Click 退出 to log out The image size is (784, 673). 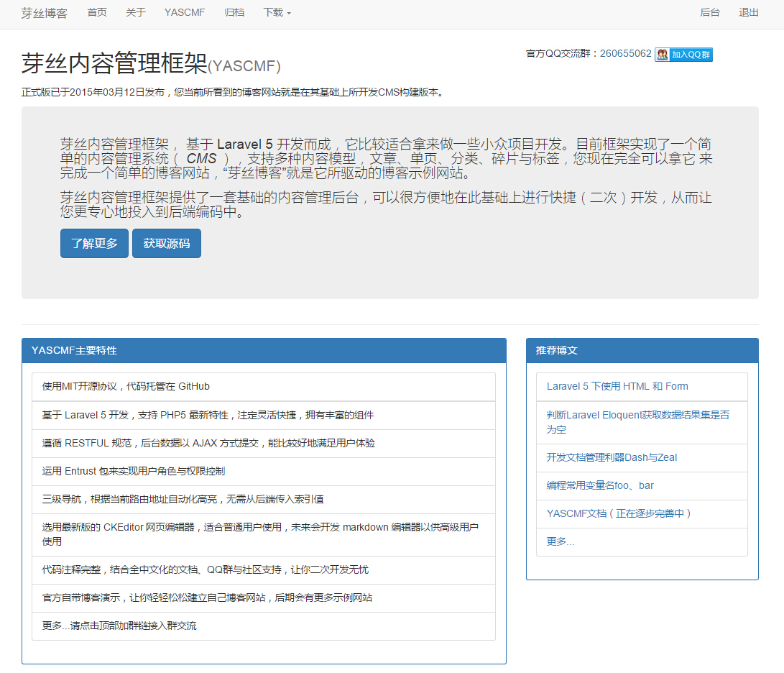749,12
